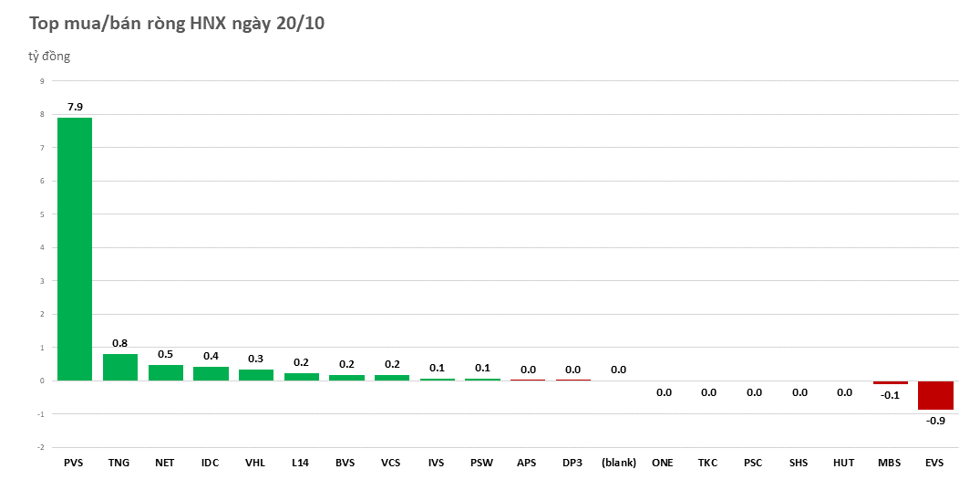Select the '(blank)' category label

click(x=618, y=463)
